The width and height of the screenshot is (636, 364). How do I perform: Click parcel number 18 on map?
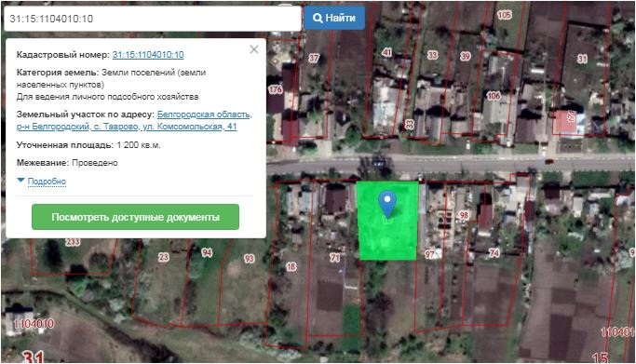(291, 267)
